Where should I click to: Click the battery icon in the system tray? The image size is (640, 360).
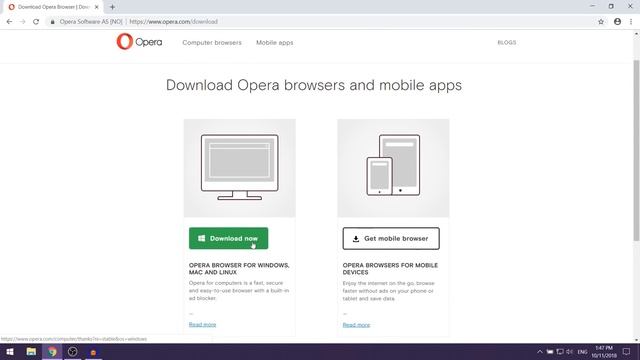click(x=550, y=352)
